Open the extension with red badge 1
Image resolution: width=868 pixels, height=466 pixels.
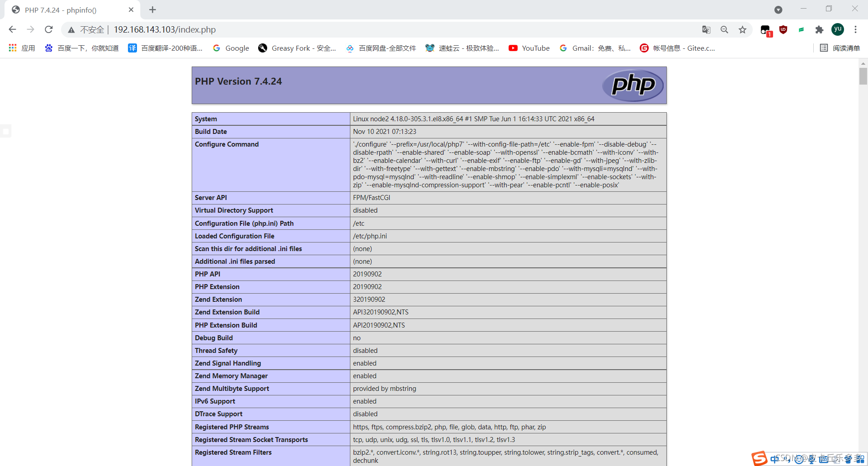pyautogui.click(x=766, y=30)
